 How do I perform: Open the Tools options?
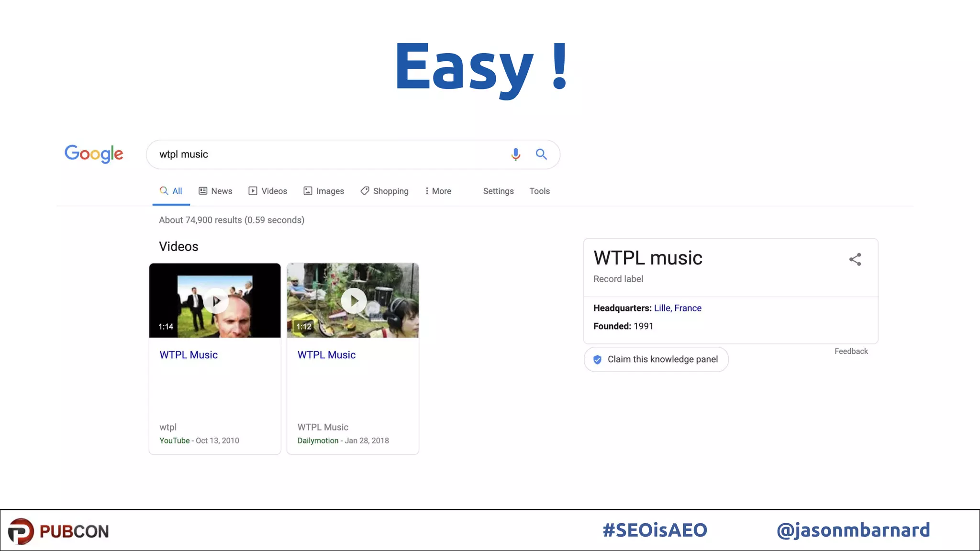[x=539, y=191]
